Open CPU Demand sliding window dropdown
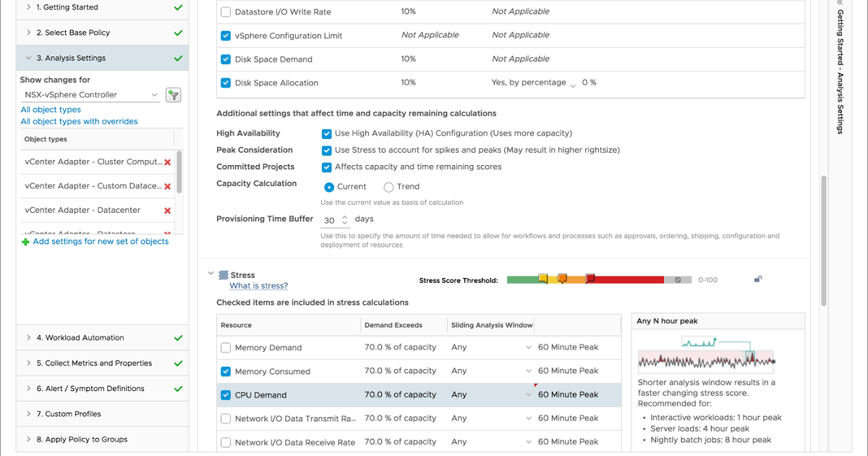The height and width of the screenshot is (456, 868). tap(529, 395)
